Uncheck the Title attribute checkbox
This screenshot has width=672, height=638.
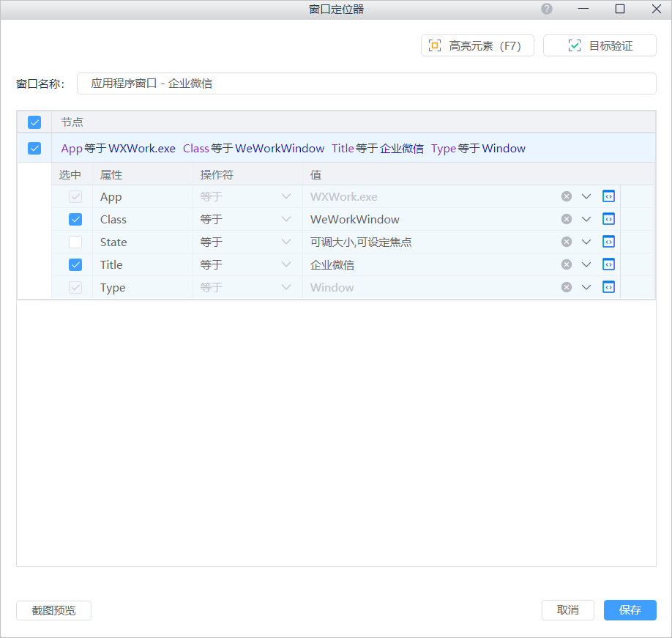tap(75, 264)
